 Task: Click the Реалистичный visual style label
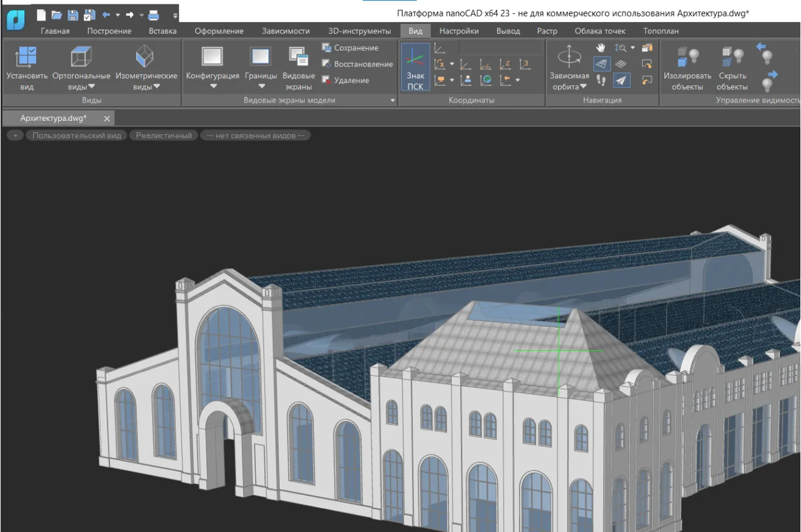point(164,135)
